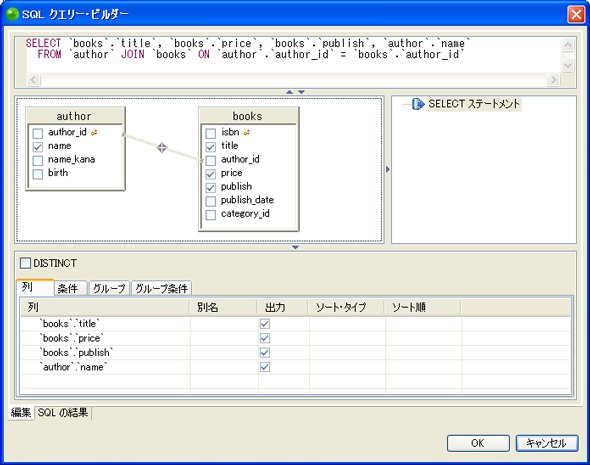Image resolution: width=590 pixels, height=465 pixels.
Task: Click the primary key icon beside author_id
Action: pos(94,132)
